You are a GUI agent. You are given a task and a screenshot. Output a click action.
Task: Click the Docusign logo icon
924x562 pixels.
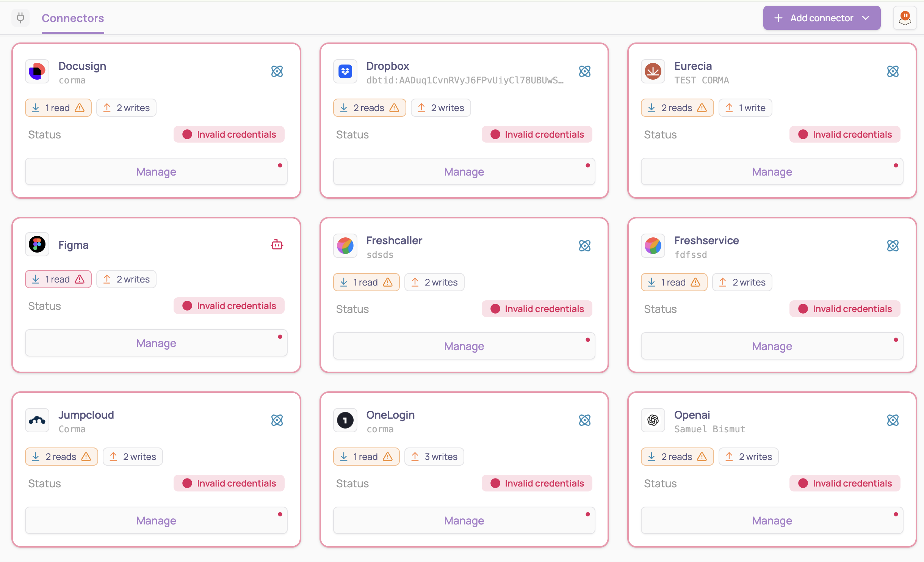pyautogui.click(x=37, y=71)
